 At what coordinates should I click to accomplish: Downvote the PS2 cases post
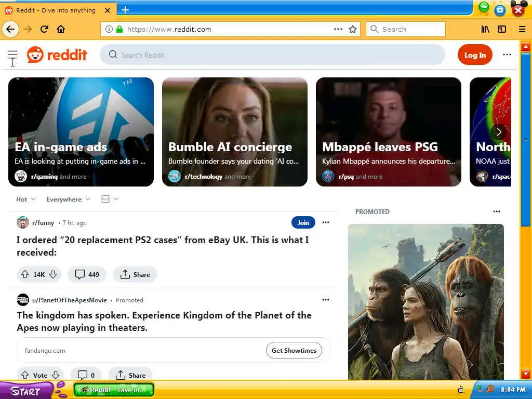click(53, 274)
